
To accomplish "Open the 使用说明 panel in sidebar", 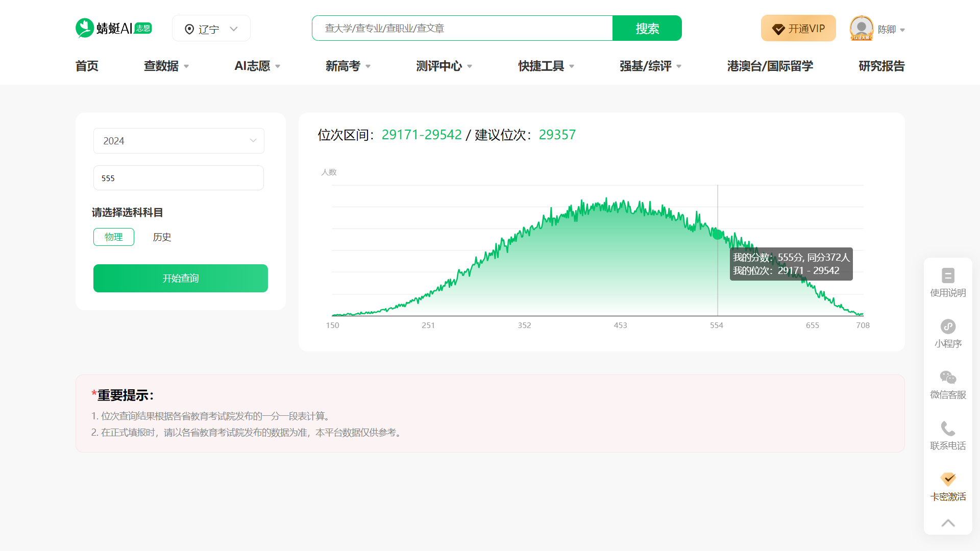I will click(x=948, y=282).
